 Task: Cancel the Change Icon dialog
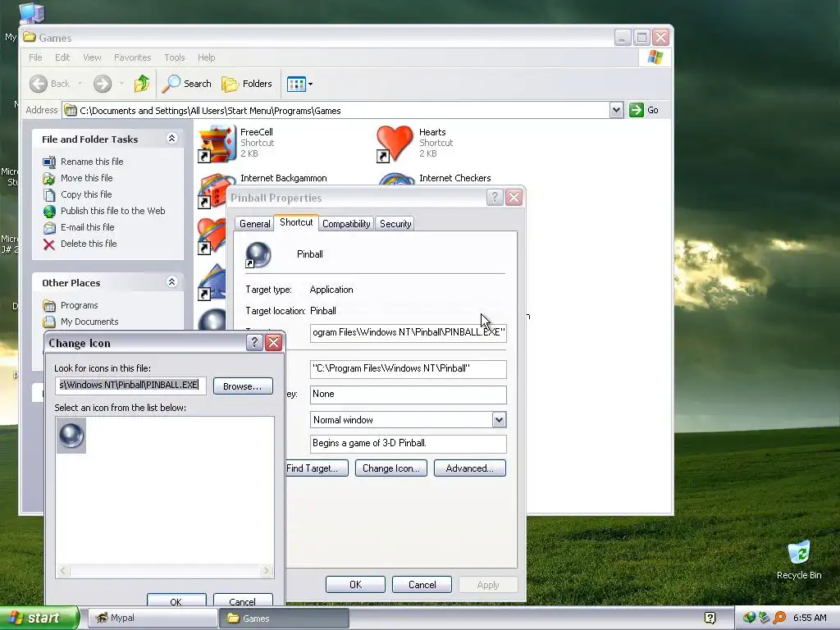coord(243,600)
